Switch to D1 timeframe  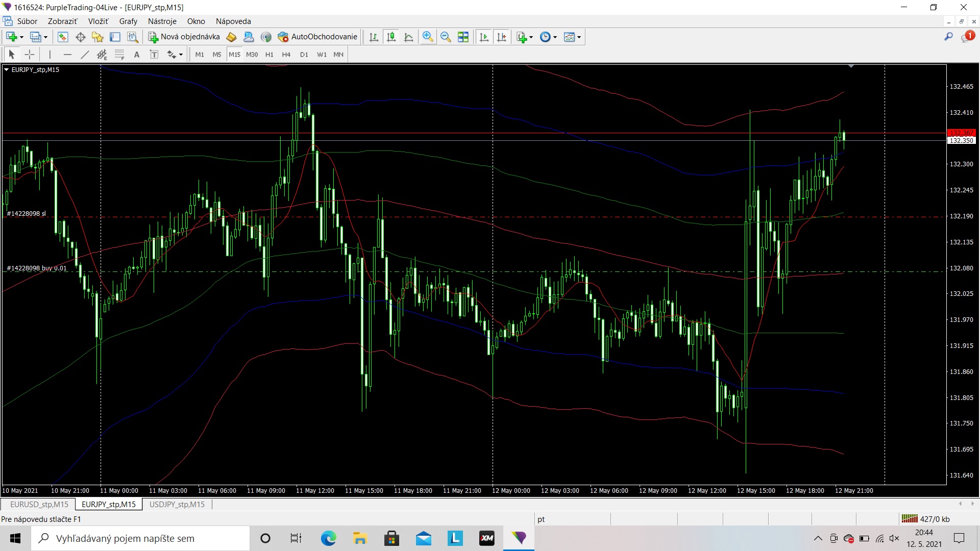point(304,54)
